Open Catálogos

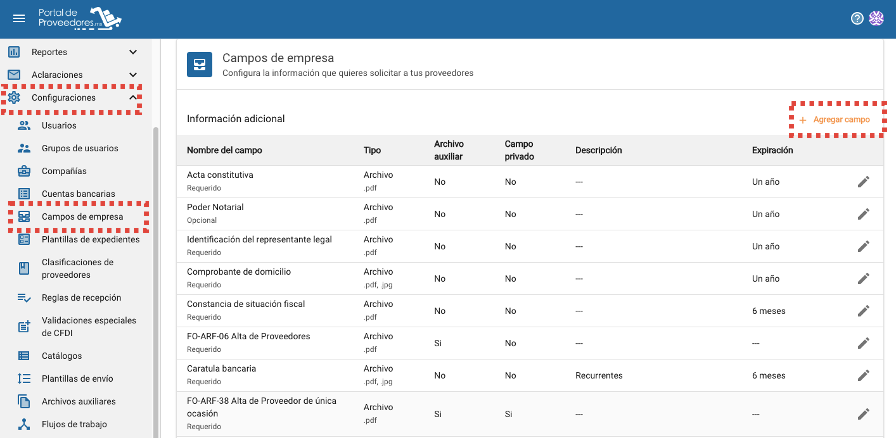[x=62, y=356]
